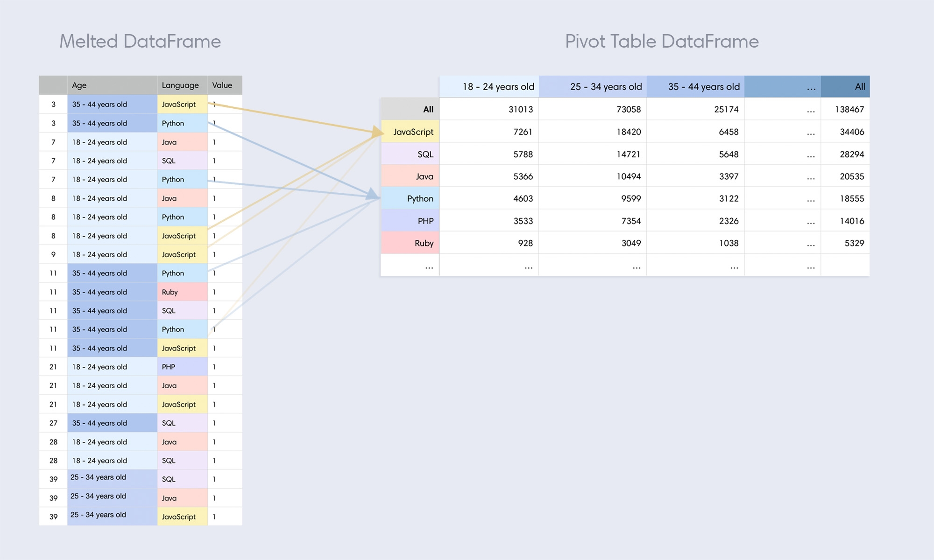Image resolution: width=934 pixels, height=560 pixels.
Task: Click the value 14721 in SQL row
Action: (x=629, y=154)
